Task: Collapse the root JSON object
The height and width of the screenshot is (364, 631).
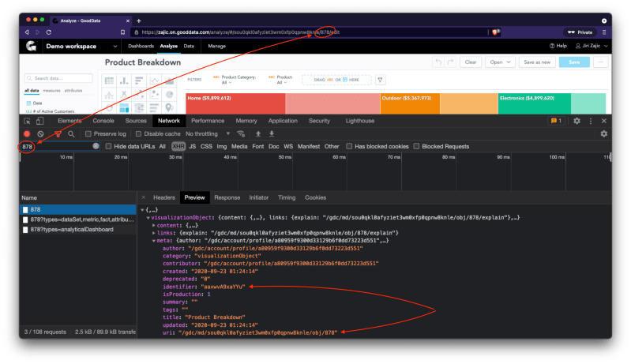Action: 142,210
